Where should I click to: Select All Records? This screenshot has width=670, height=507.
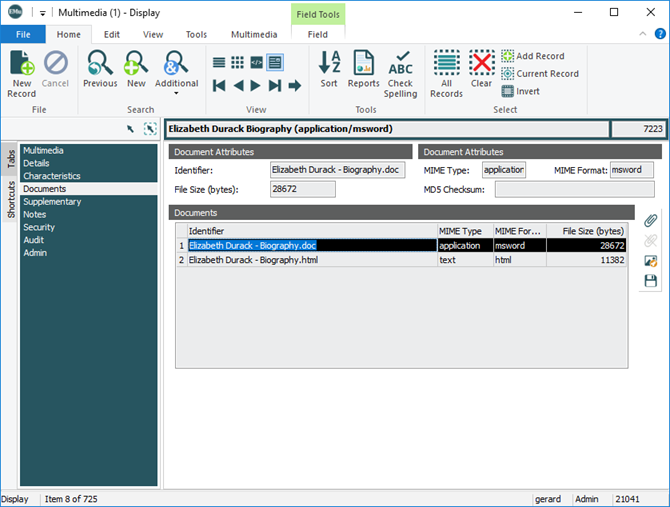[x=447, y=73]
